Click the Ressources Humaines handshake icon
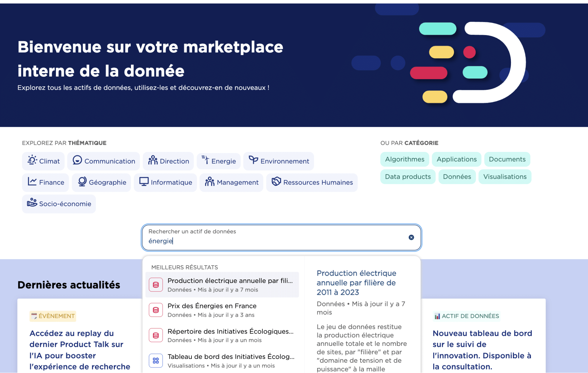The width and height of the screenshot is (588, 373). tap(276, 182)
